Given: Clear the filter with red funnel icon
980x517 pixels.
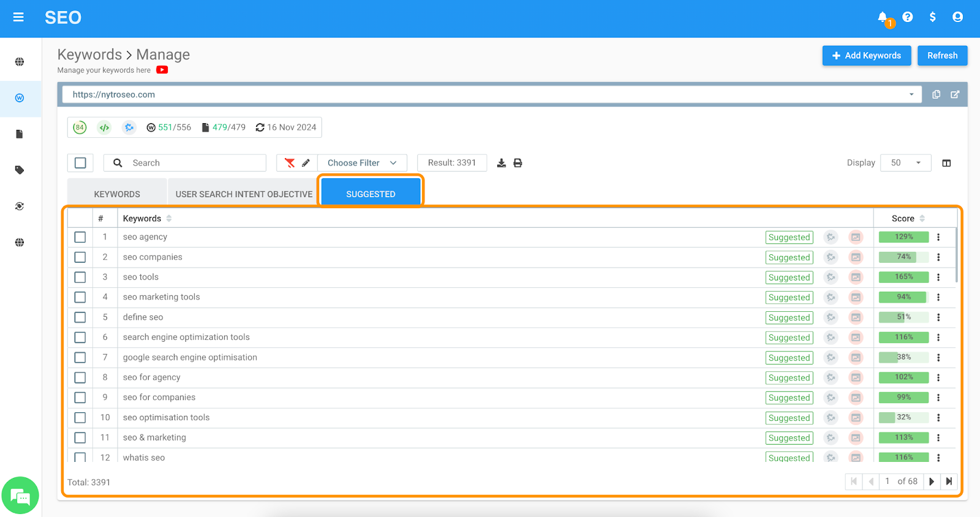Looking at the screenshot, I should point(290,163).
